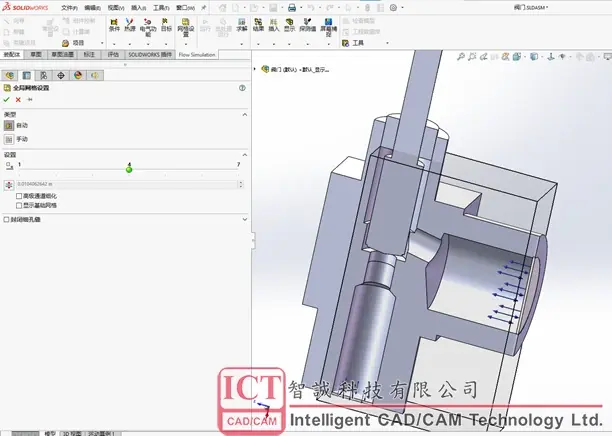
Task: Click the help icon in mesh settings panel
Action: pyautogui.click(x=242, y=88)
